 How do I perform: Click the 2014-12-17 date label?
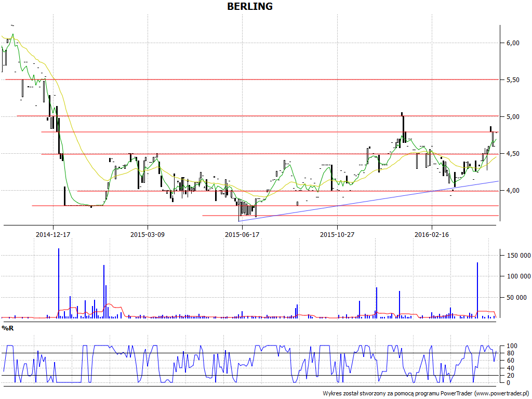coord(53,234)
